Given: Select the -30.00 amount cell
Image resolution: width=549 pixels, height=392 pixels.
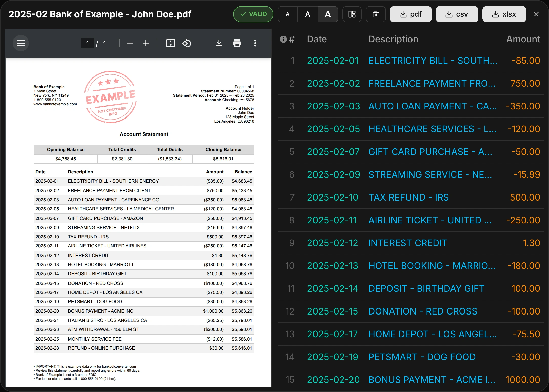Looking at the screenshot, I should click(x=526, y=357).
